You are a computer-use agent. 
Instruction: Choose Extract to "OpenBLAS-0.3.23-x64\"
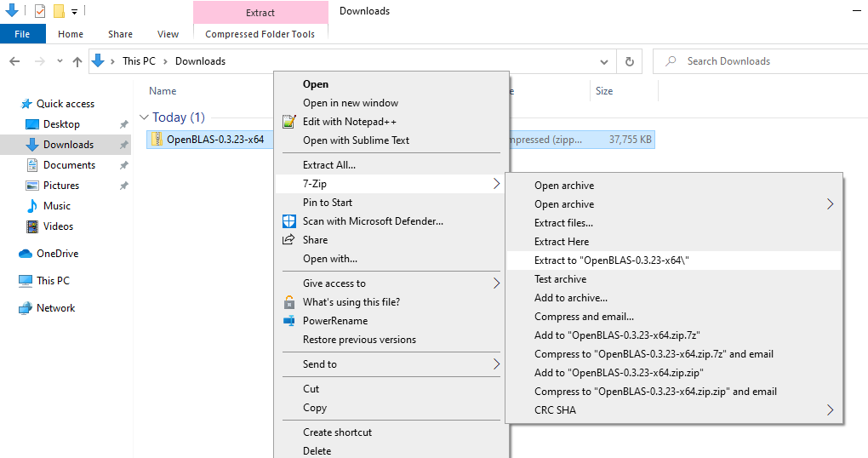[674, 260]
